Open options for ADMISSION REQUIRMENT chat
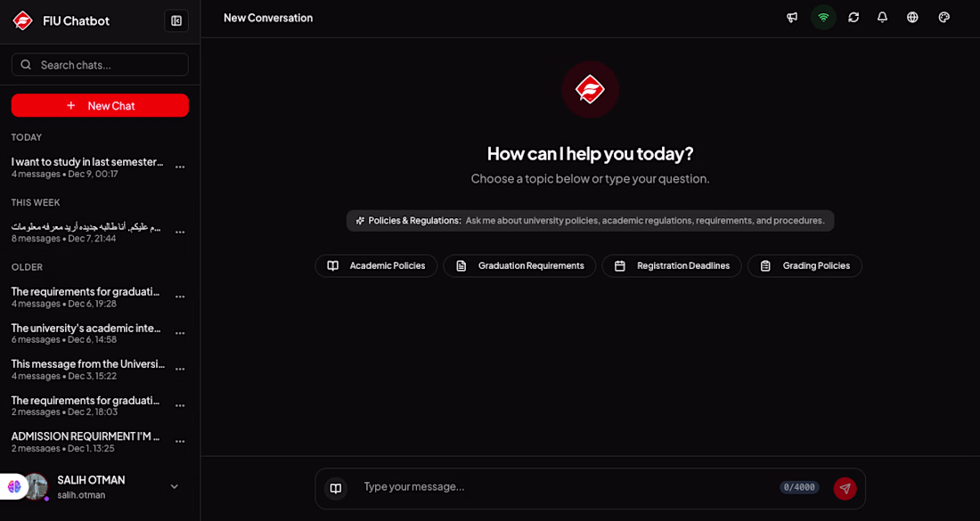The width and height of the screenshot is (980, 521). (180, 442)
